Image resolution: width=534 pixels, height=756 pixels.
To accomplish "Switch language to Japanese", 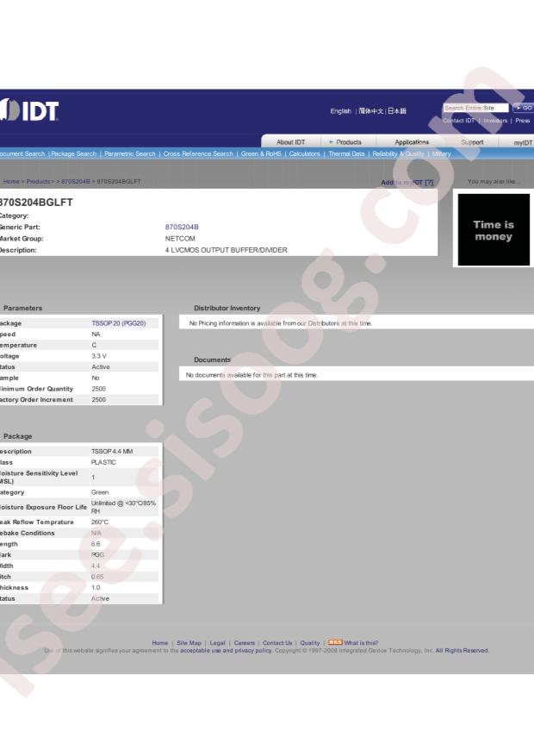I will pyautogui.click(x=397, y=111).
